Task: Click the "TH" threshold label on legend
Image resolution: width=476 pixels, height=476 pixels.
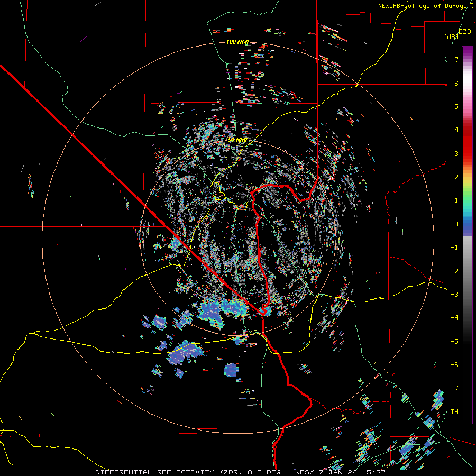Action: [454, 412]
